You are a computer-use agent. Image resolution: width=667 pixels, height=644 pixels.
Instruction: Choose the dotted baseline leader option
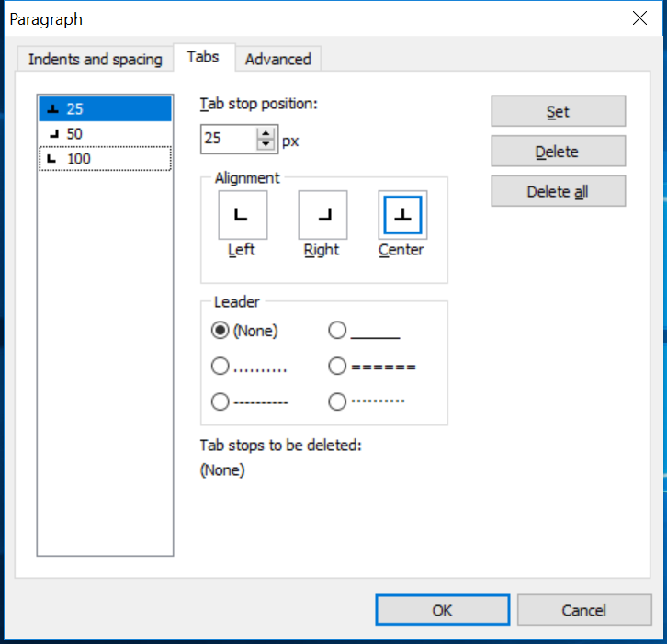[220, 367]
